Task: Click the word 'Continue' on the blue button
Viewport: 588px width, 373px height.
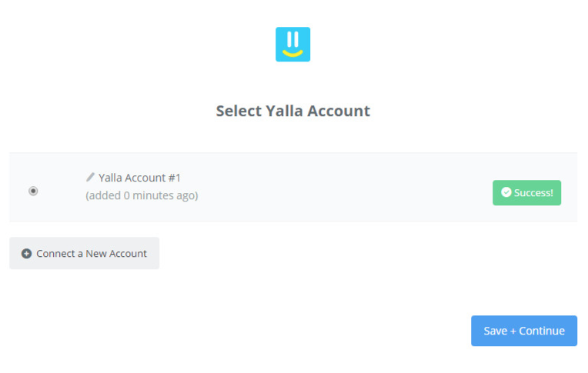Action: tap(542, 331)
